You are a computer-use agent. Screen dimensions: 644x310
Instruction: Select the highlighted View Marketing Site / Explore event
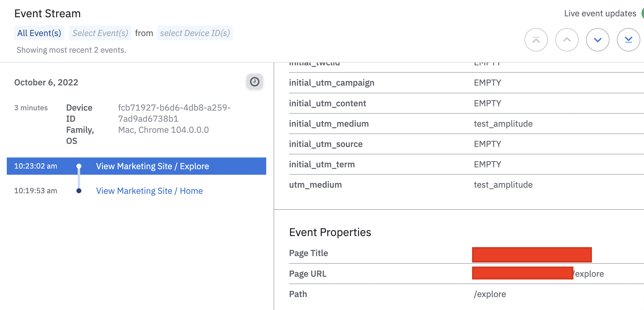coord(153,166)
